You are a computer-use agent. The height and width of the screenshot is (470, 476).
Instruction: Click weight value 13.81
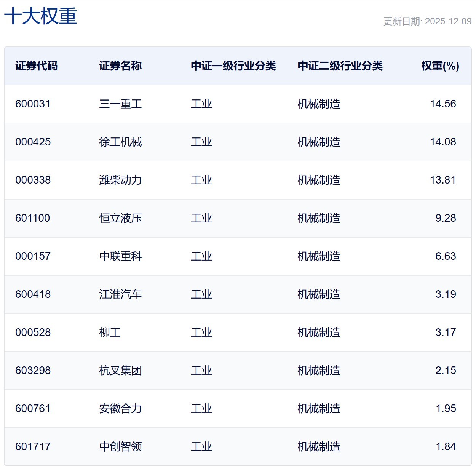443,180
